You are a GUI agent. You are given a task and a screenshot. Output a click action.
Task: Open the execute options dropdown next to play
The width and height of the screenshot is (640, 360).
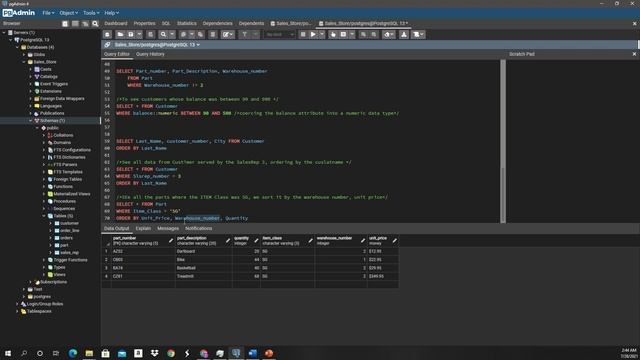pos(322,35)
